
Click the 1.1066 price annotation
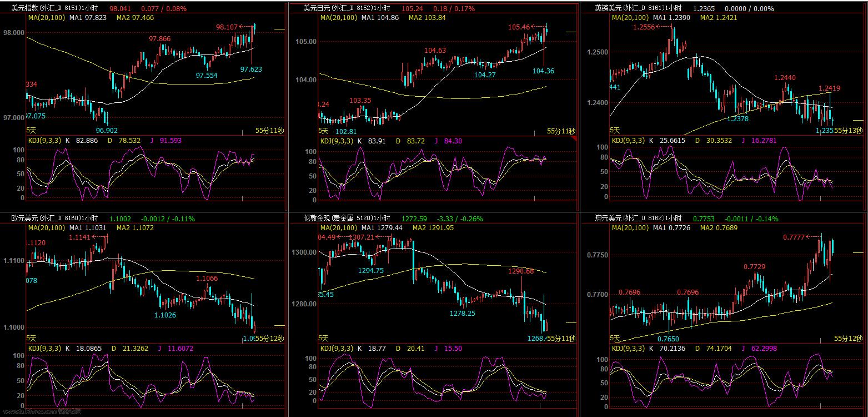click(x=207, y=278)
